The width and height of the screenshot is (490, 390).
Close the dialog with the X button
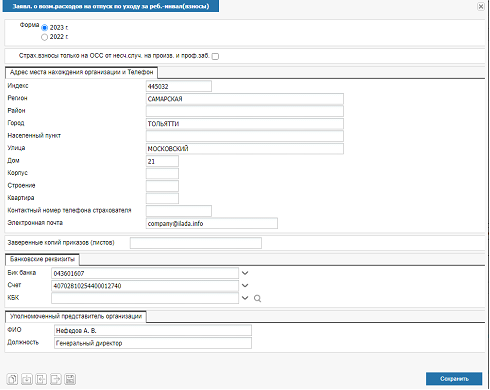(481, 6)
